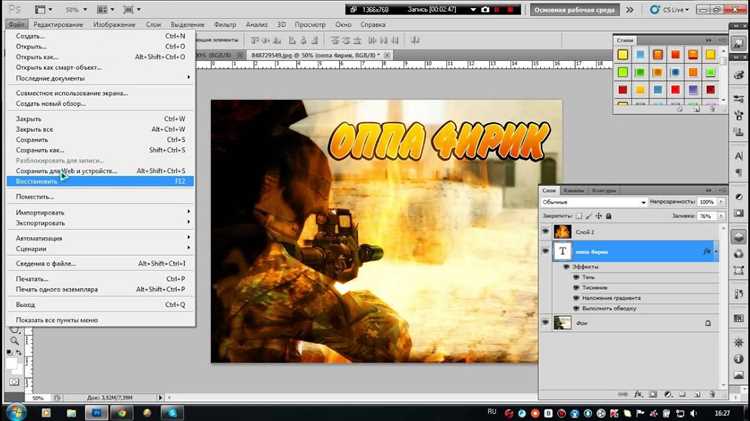The width and height of the screenshot is (750, 421).
Task: Hide the Выполнить обводку effect
Action: (x=576, y=309)
